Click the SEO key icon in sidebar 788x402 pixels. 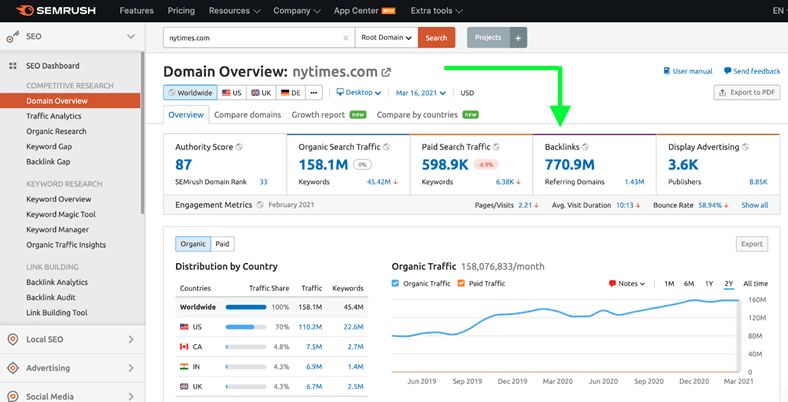point(13,37)
